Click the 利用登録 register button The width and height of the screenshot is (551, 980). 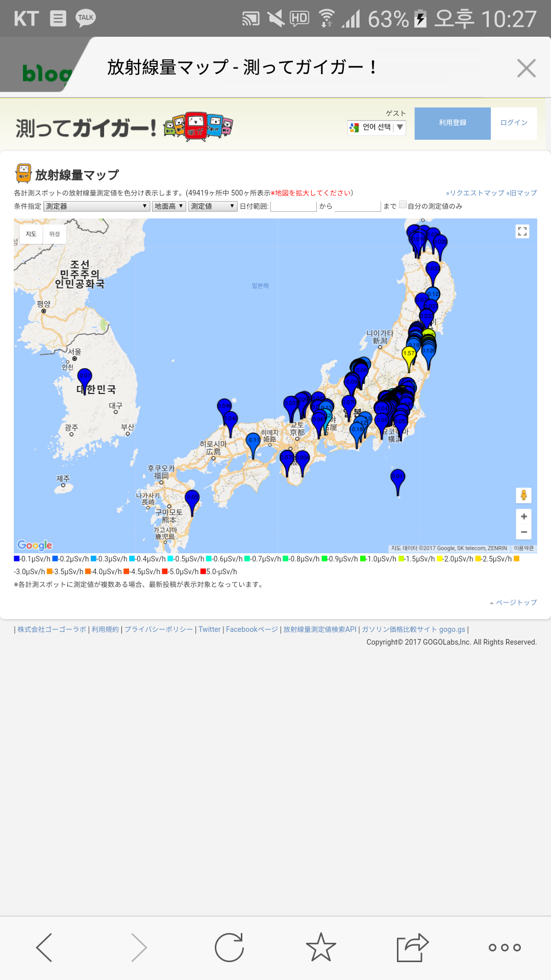point(453,123)
